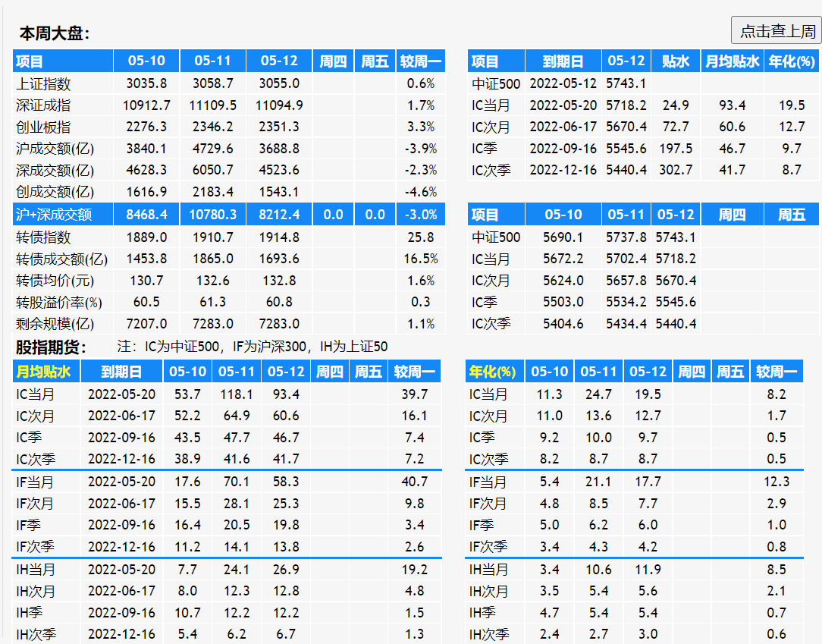This screenshot has width=822, height=644.
Task: Click the 点击查上周 button
Action: (777, 30)
